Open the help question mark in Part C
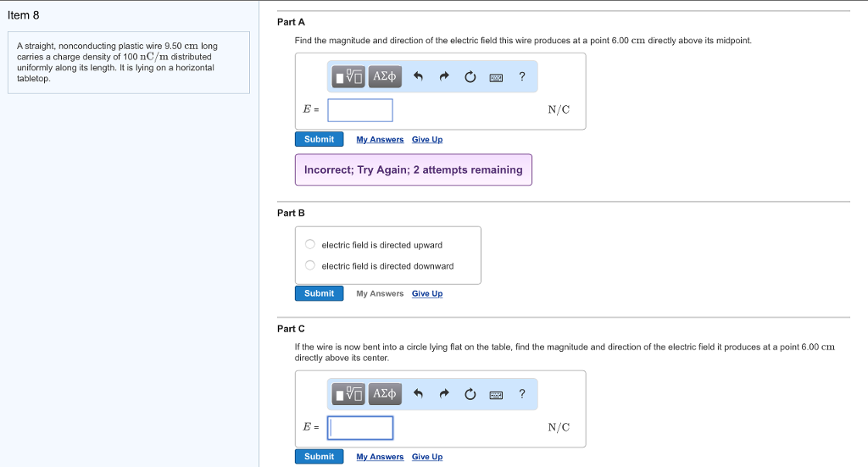 point(522,394)
